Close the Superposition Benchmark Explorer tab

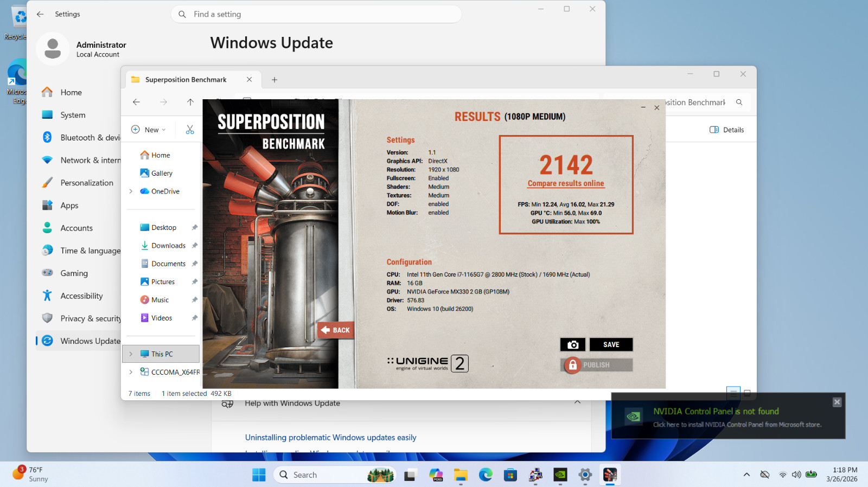[x=249, y=79]
